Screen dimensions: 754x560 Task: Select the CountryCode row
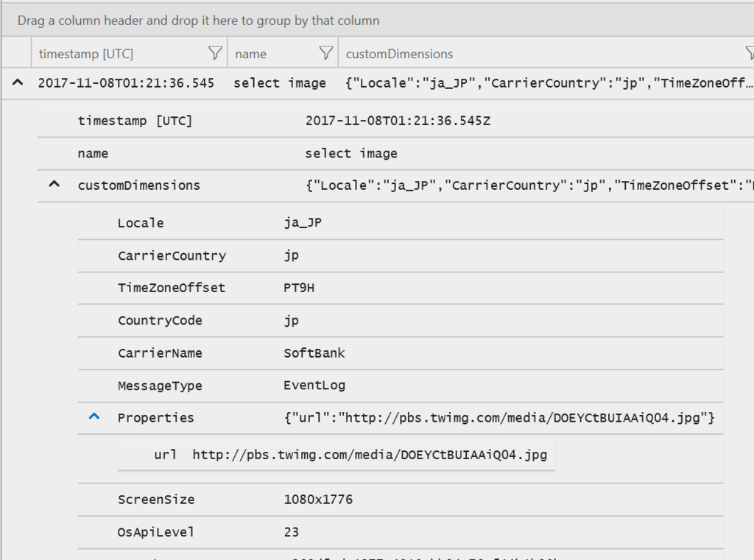(x=401, y=321)
